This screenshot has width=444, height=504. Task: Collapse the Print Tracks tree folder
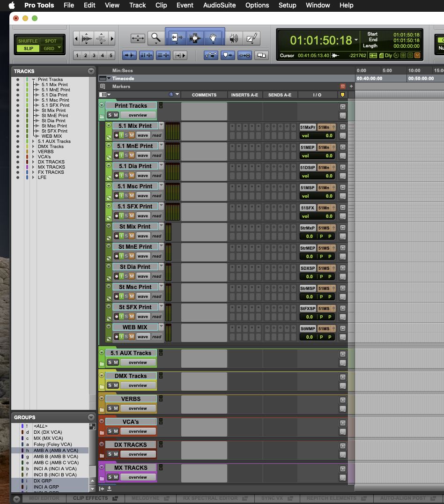pos(33,79)
